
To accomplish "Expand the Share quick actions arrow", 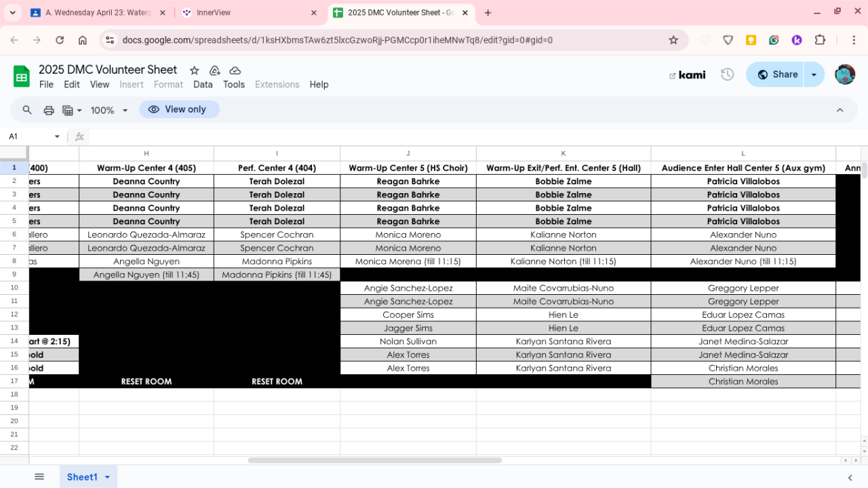I will (x=814, y=75).
